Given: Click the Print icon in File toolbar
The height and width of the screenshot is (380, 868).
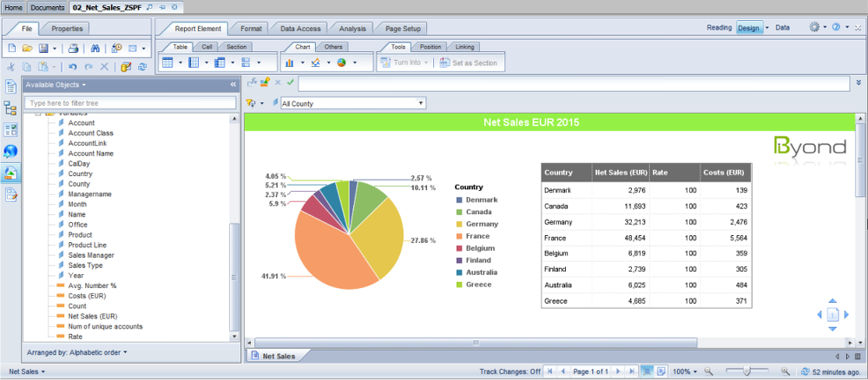Looking at the screenshot, I should click(x=74, y=49).
